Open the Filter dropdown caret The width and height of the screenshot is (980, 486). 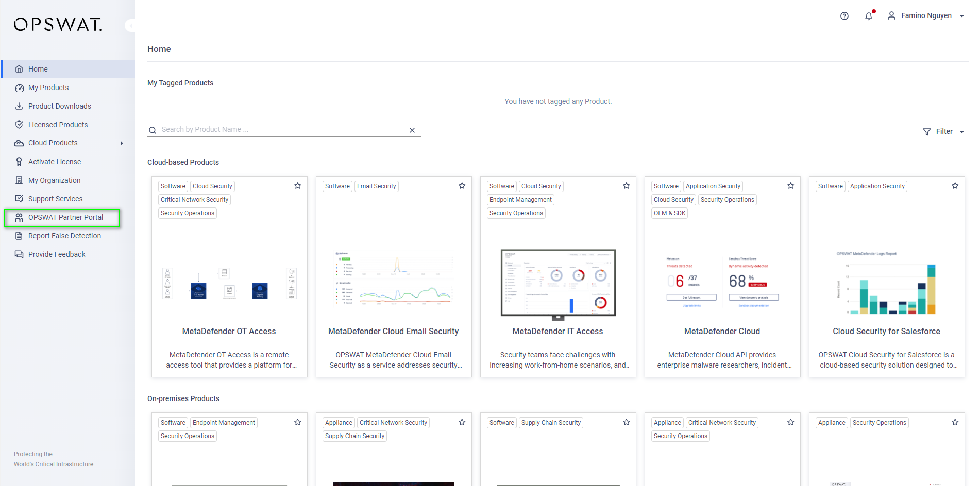point(962,132)
